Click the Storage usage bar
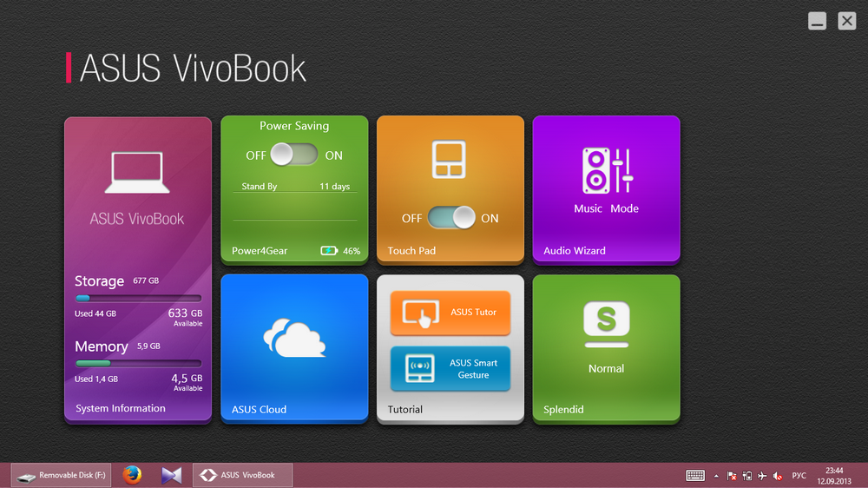This screenshot has width=868, height=488. [138, 298]
